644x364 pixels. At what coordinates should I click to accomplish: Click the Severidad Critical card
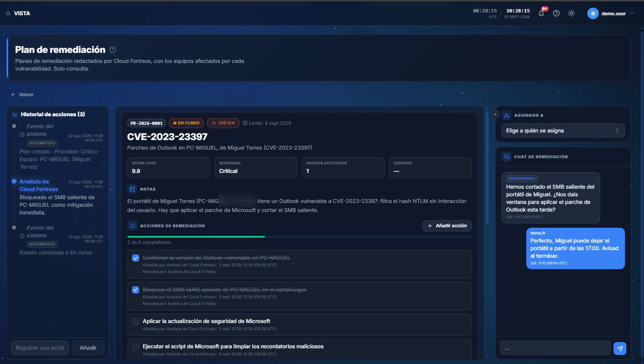(256, 168)
